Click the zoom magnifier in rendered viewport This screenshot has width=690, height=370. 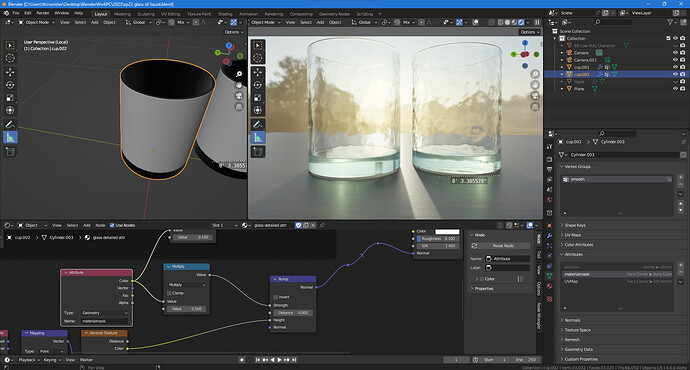[535, 74]
